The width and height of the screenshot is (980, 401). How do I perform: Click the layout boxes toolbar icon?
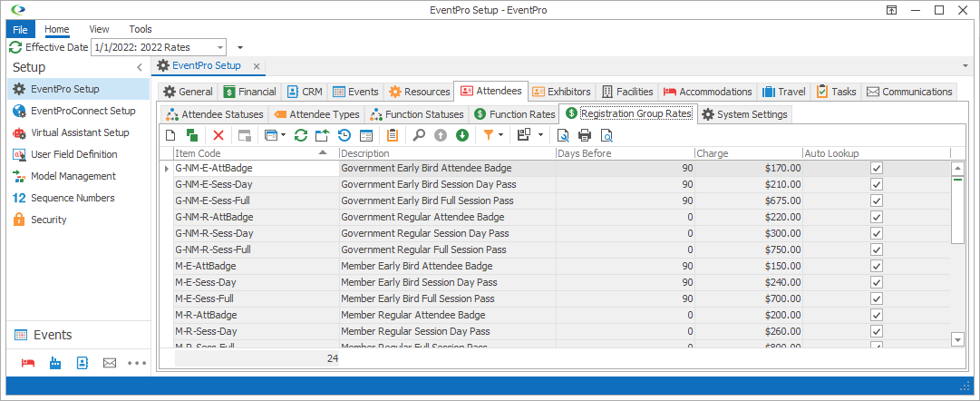click(x=524, y=134)
